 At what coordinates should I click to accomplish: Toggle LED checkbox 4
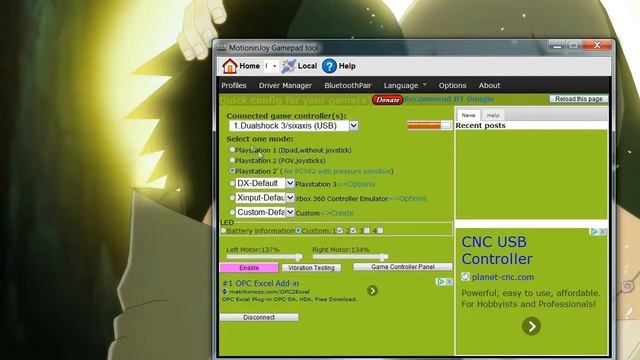pyautogui.click(x=380, y=231)
